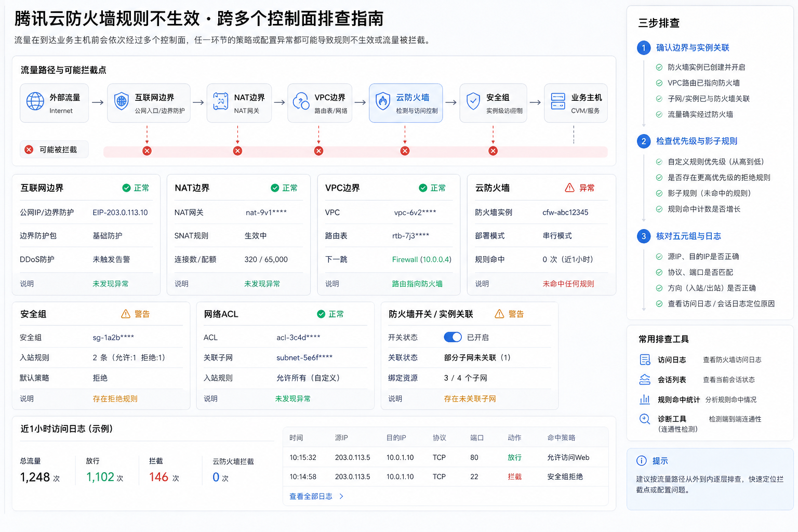798x532 pixels.
Task: Click 放行 action in log table
Action: [514, 458]
